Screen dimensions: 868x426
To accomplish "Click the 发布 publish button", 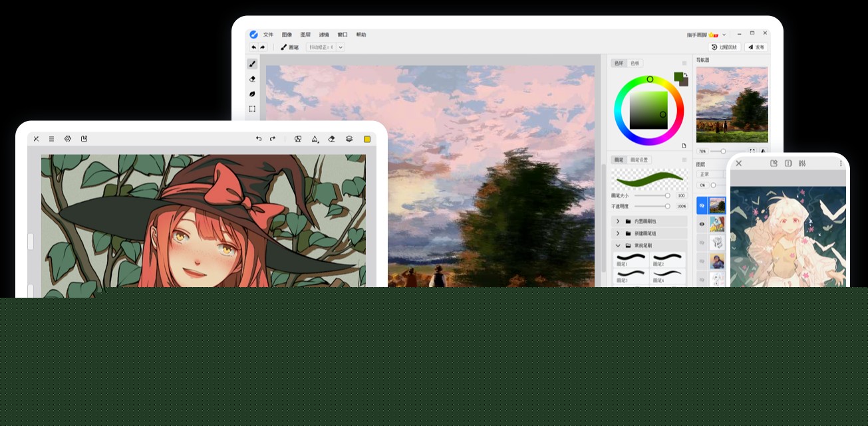I will tap(756, 47).
